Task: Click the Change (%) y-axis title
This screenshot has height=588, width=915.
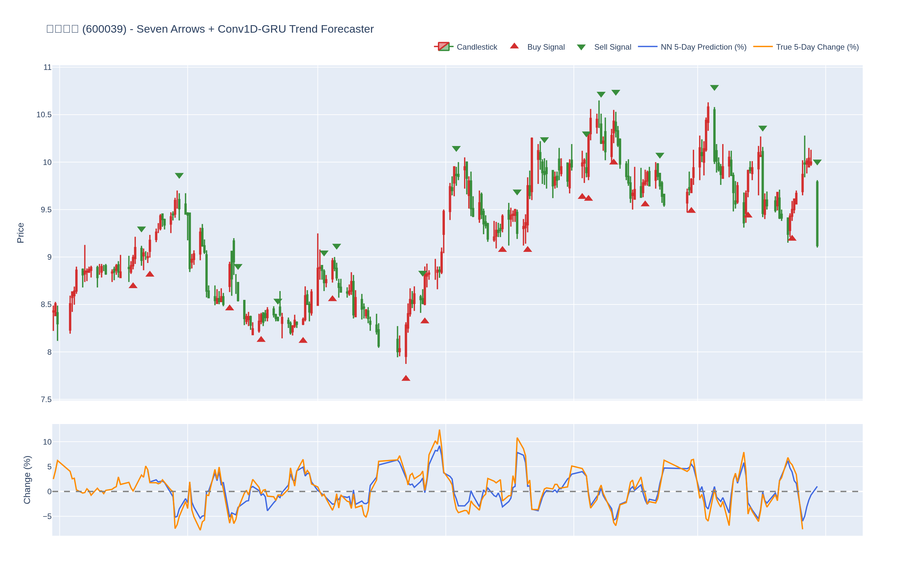Action: 27,480
